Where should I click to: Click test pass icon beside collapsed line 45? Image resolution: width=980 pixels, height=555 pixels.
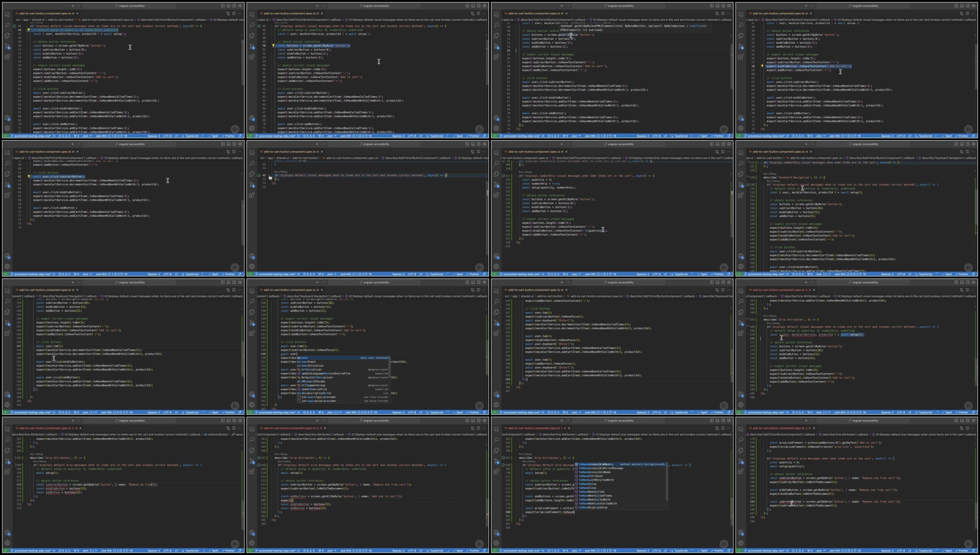(x=259, y=175)
